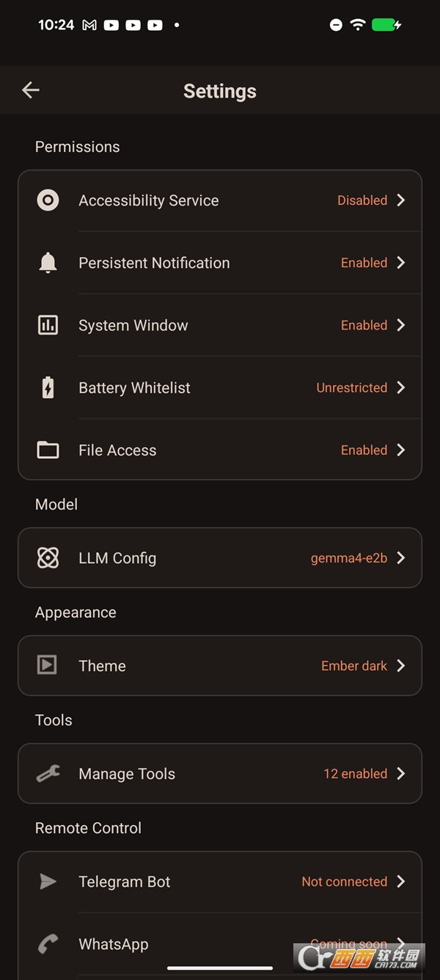Tap the File Access folder icon
The width and height of the screenshot is (440, 980).
coord(48,450)
